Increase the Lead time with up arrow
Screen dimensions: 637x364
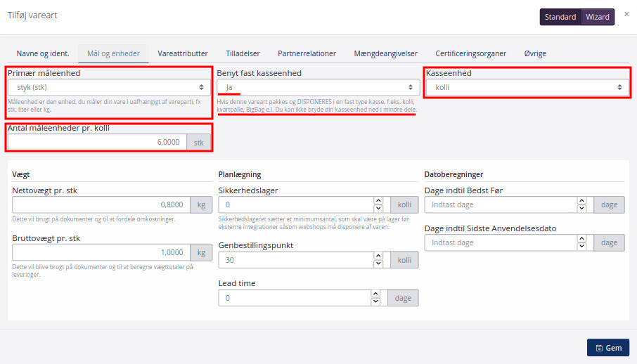pyautogui.click(x=375, y=294)
